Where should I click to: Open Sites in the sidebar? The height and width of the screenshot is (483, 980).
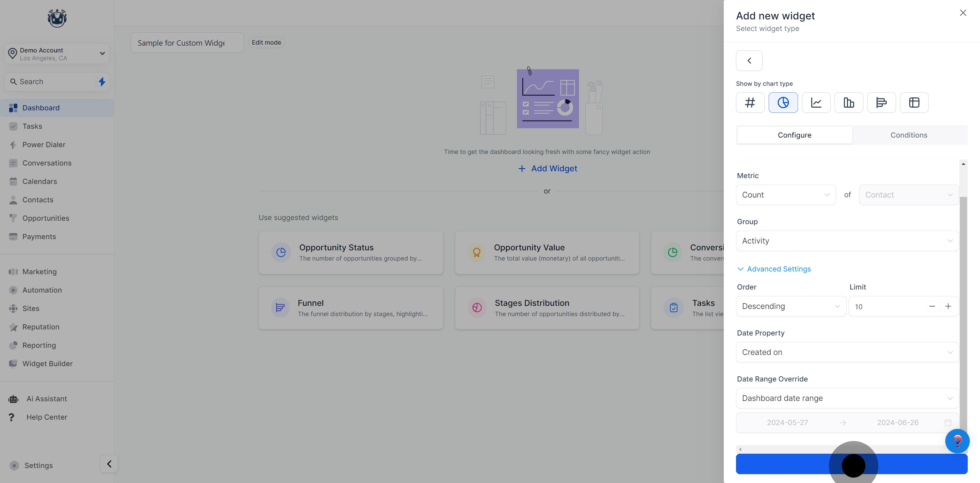point(57,309)
